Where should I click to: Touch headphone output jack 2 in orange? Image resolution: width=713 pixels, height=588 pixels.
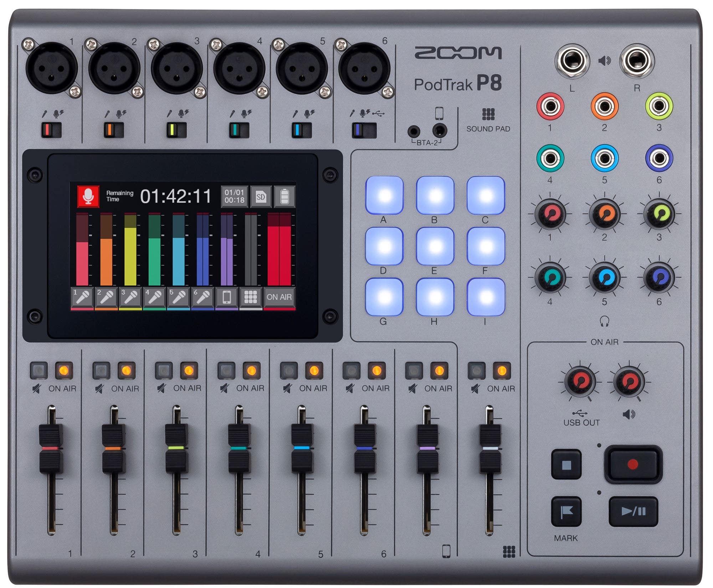pos(605,106)
